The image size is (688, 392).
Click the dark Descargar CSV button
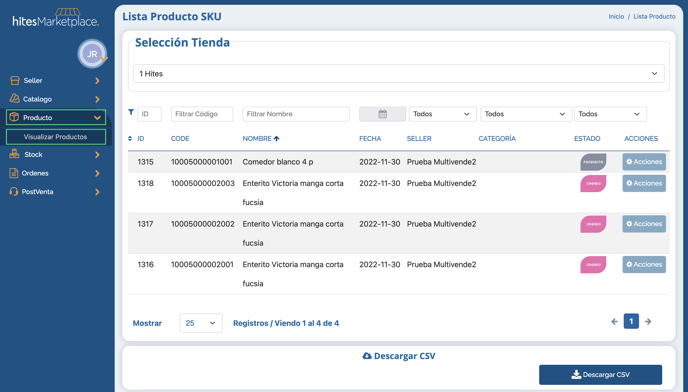tap(600, 374)
